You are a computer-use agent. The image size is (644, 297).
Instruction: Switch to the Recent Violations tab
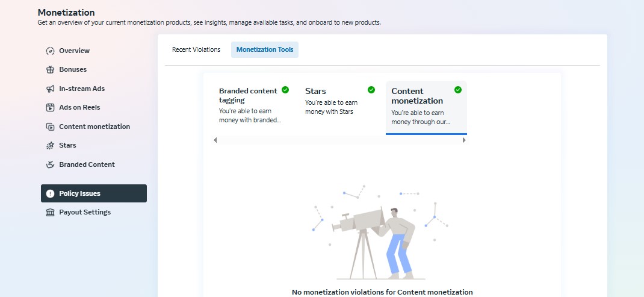pyautogui.click(x=196, y=49)
